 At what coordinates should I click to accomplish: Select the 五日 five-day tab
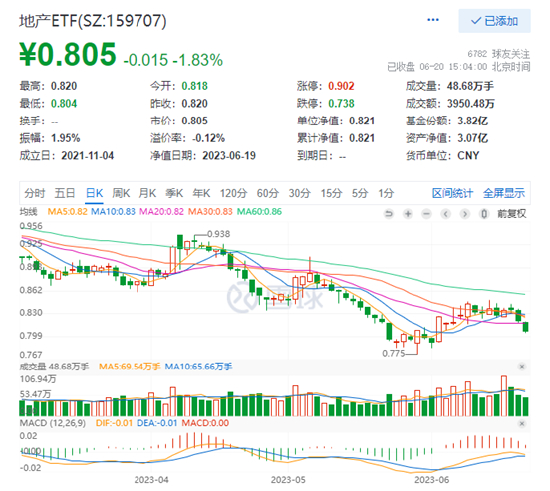(x=65, y=193)
